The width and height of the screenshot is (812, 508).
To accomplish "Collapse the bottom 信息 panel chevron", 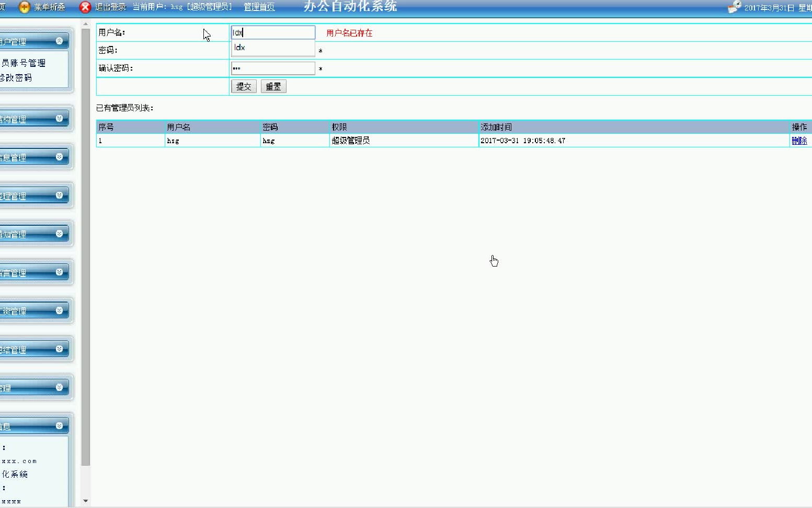I will 59,426.
